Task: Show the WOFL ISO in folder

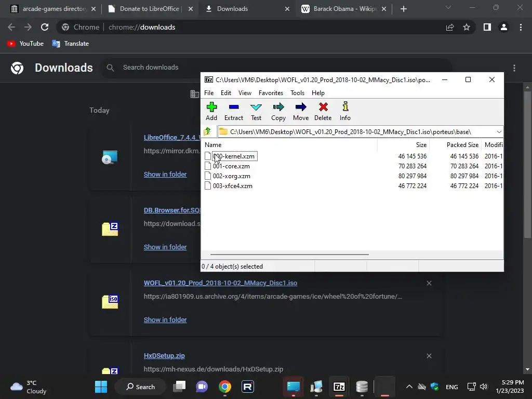Action: 165,320
